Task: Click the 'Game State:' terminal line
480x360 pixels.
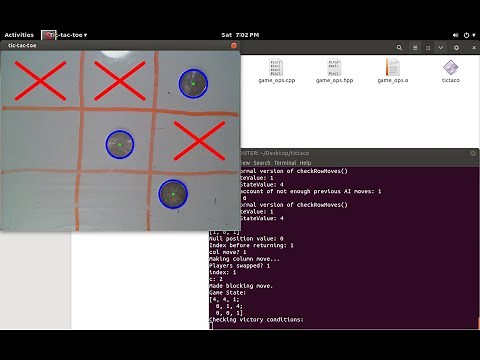Action: click(227, 293)
